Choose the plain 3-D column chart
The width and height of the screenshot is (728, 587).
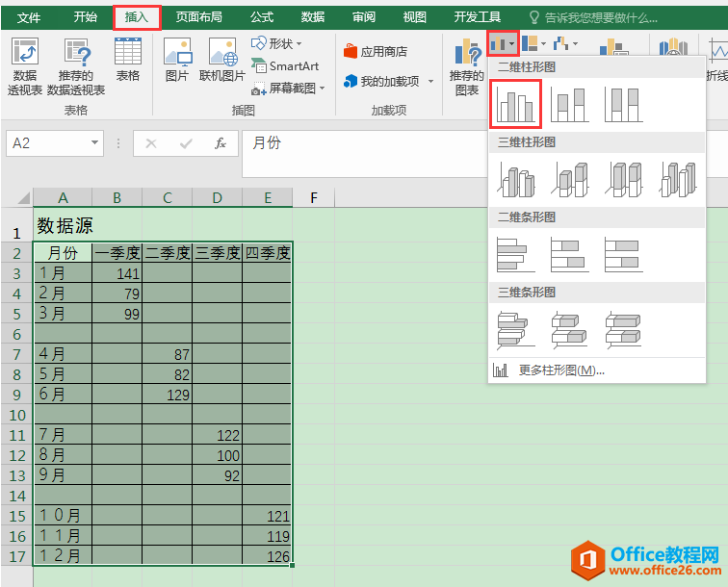point(678,180)
